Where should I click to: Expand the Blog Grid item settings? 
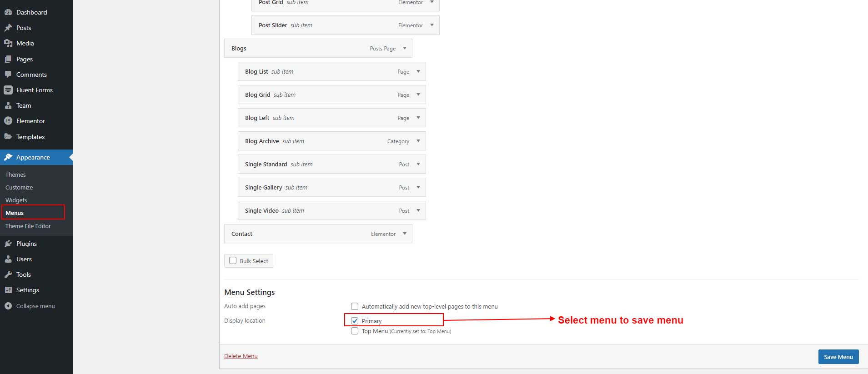coord(418,95)
